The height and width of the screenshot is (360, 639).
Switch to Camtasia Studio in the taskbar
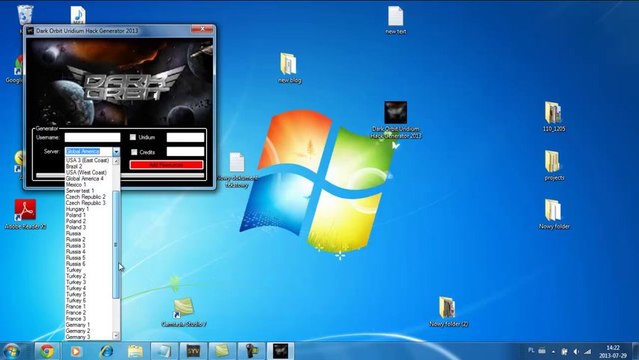click(222, 351)
